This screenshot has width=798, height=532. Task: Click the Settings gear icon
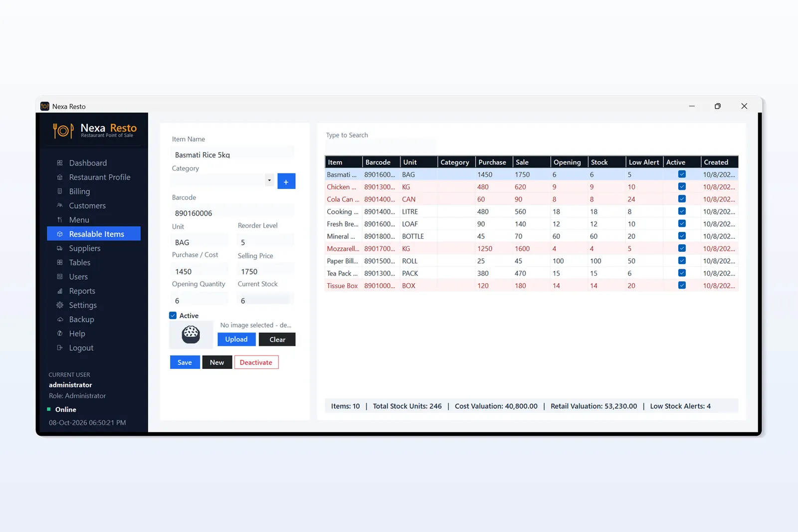[x=60, y=305]
